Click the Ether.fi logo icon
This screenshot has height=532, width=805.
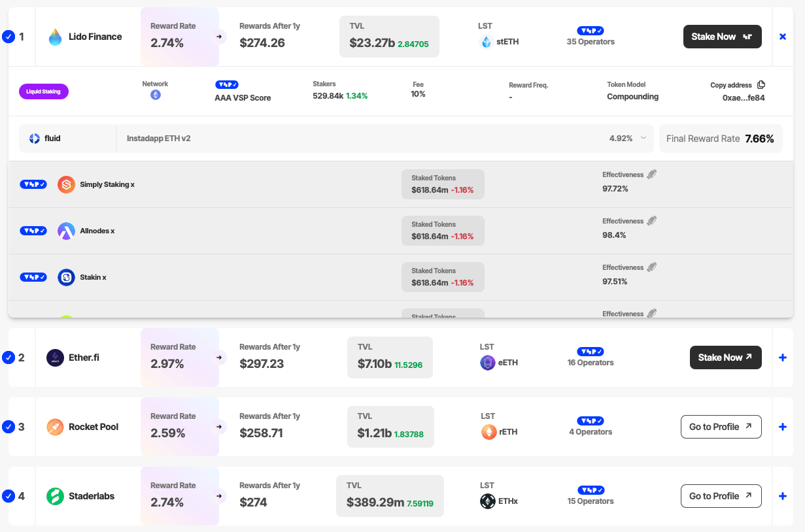pos(56,358)
